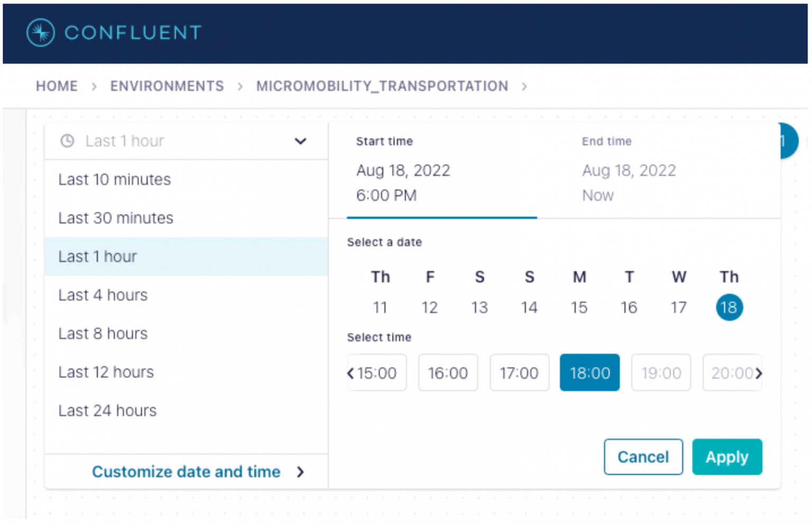Click the chevron next to Customize date and time

click(300, 472)
